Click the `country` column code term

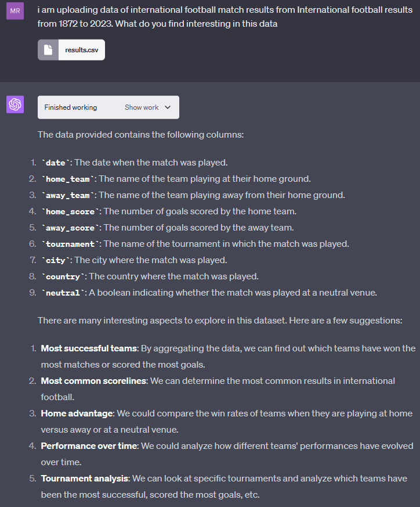pos(63,277)
